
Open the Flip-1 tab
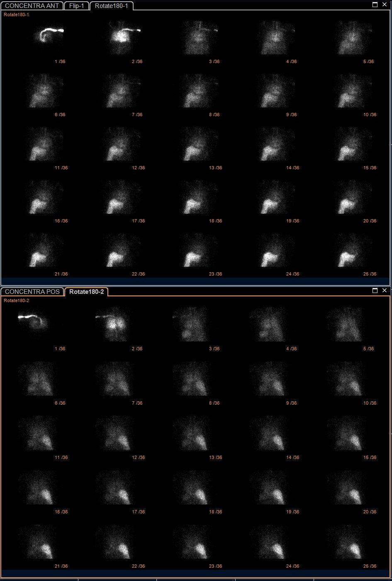(x=77, y=6)
